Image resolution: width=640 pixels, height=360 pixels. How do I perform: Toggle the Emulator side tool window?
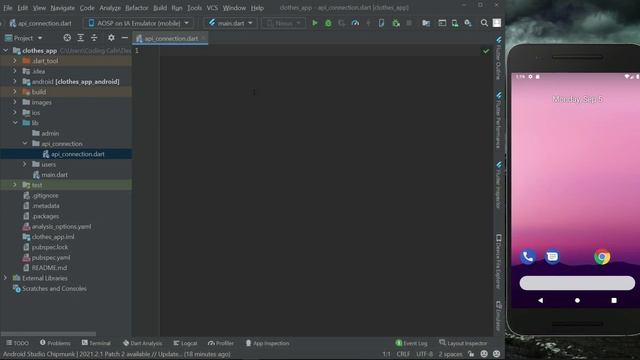click(498, 316)
